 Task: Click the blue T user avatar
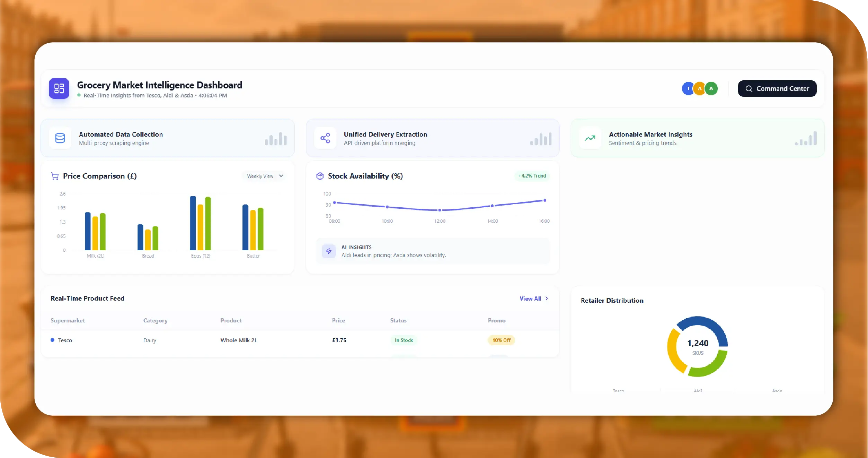pos(688,88)
